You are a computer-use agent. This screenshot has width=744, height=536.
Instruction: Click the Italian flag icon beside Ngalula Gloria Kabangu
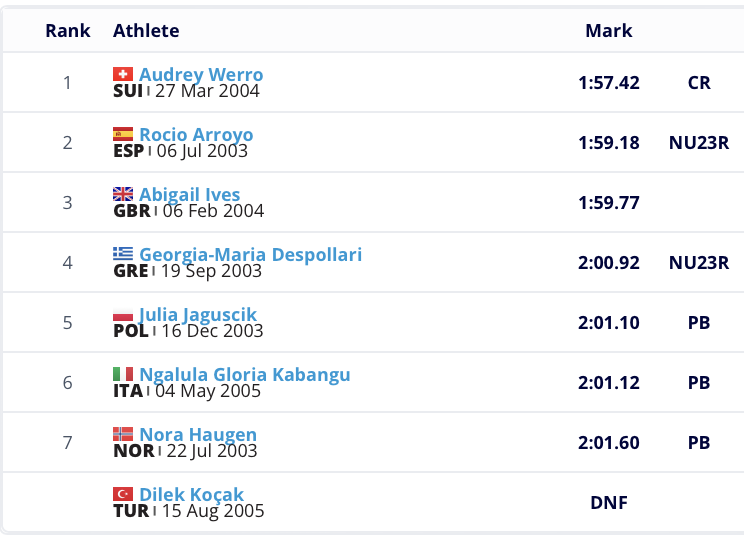(123, 374)
